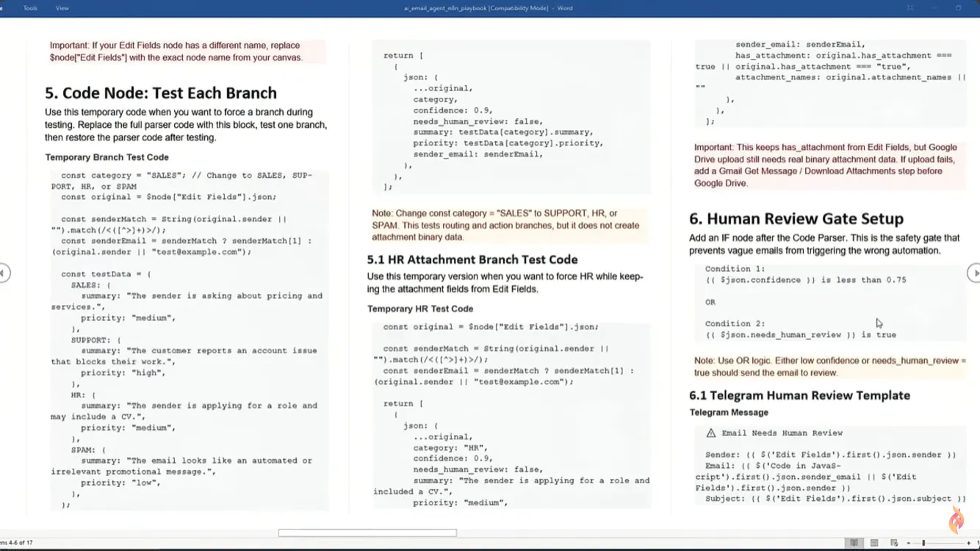Viewport: 980px width, 551px height.
Task: Click the 'OR' line between conditions
Action: click(x=710, y=302)
